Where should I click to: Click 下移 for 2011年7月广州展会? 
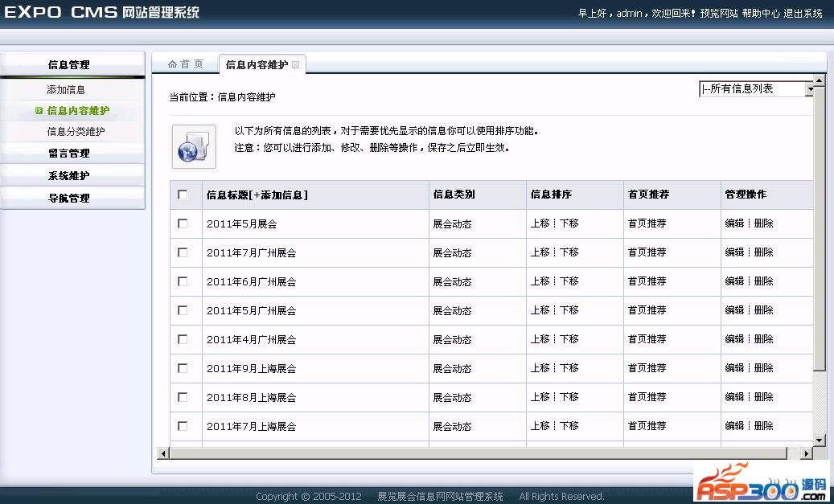[569, 252]
